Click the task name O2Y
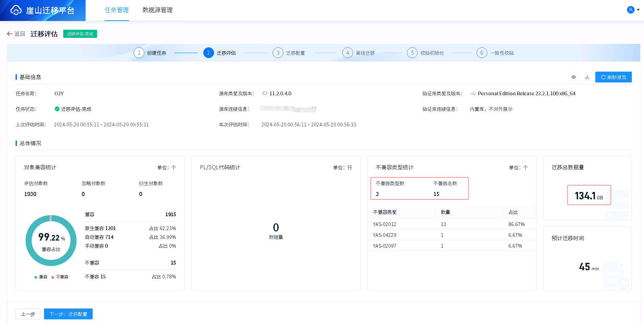Image resolution: width=644 pixels, height=324 pixels. point(59,94)
